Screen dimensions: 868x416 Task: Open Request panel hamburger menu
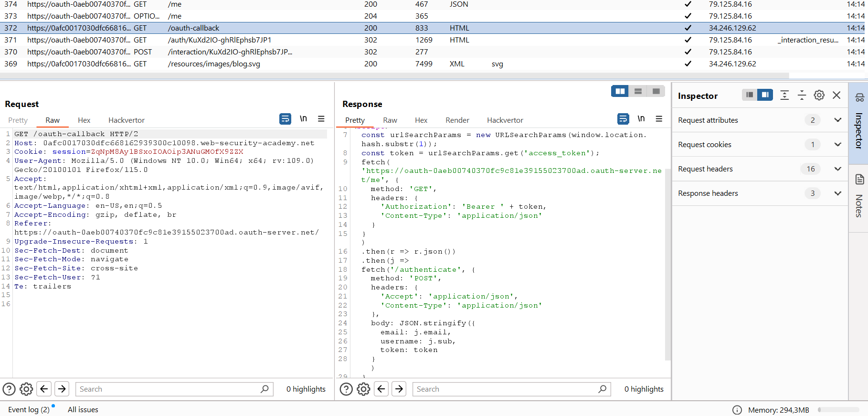pyautogui.click(x=321, y=119)
